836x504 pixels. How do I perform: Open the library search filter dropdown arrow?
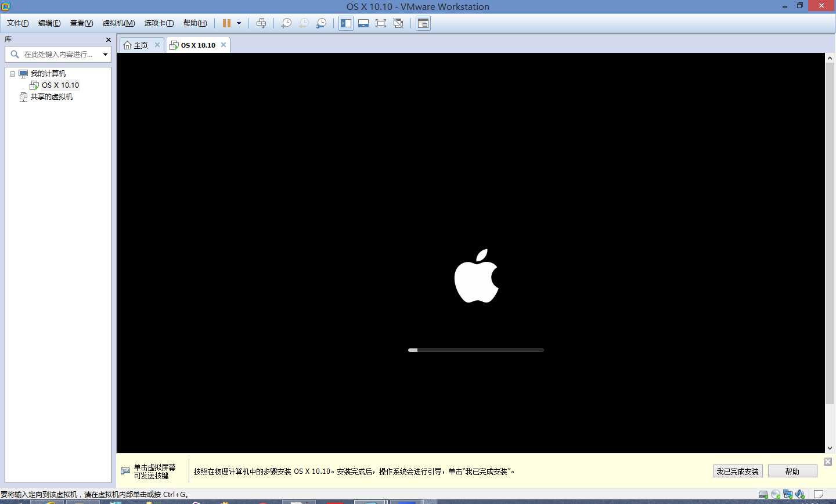click(x=105, y=54)
